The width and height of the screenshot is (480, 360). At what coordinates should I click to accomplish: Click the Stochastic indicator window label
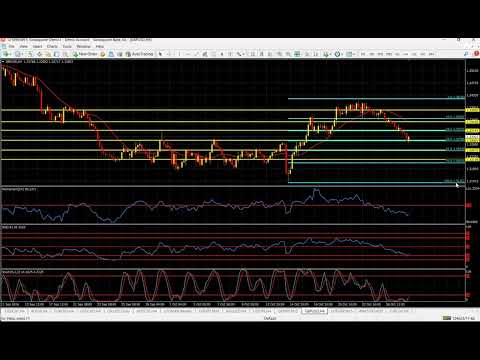(23, 272)
